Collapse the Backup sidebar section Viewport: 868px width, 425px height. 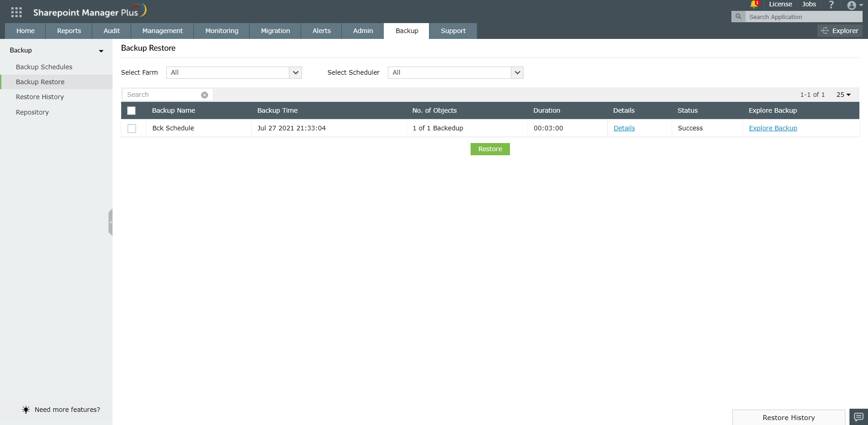(x=100, y=51)
